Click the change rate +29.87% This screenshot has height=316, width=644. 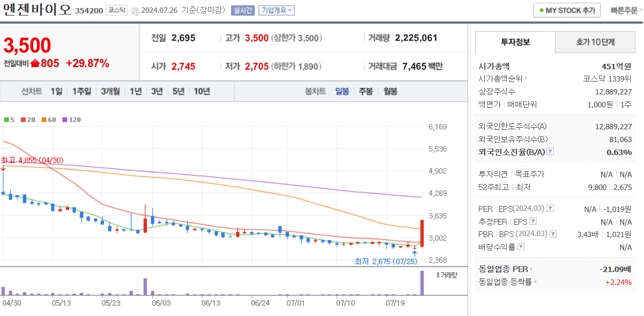point(87,63)
